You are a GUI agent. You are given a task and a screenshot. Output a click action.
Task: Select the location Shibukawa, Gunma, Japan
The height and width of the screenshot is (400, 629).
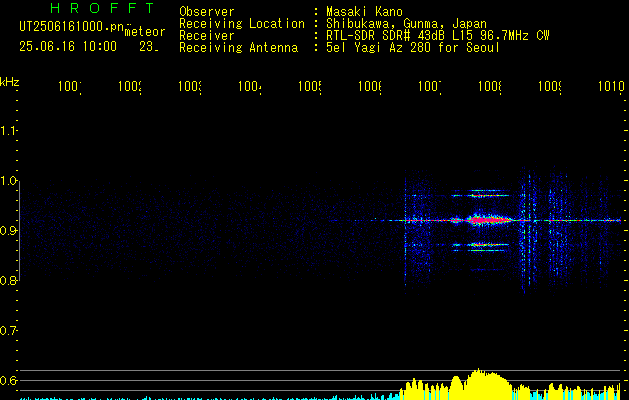point(406,24)
